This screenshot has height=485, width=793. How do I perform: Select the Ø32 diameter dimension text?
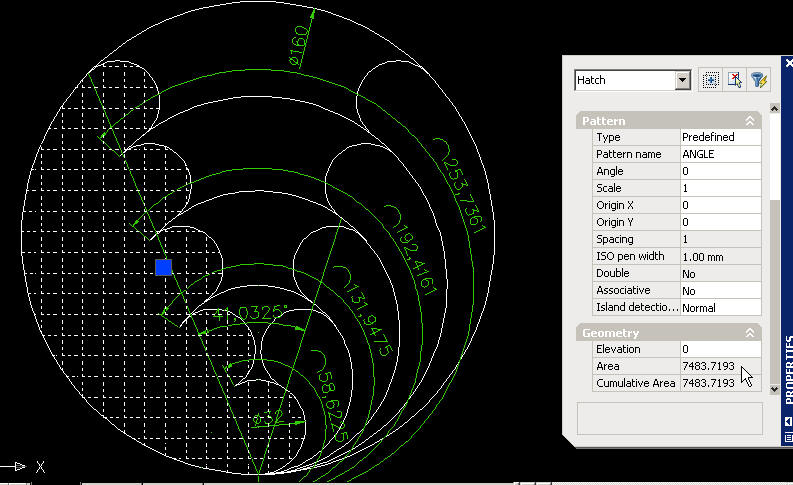tap(268, 418)
